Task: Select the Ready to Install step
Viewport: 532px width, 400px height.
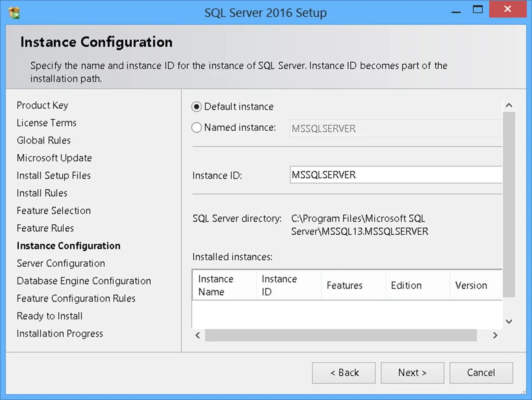Action: (x=49, y=316)
